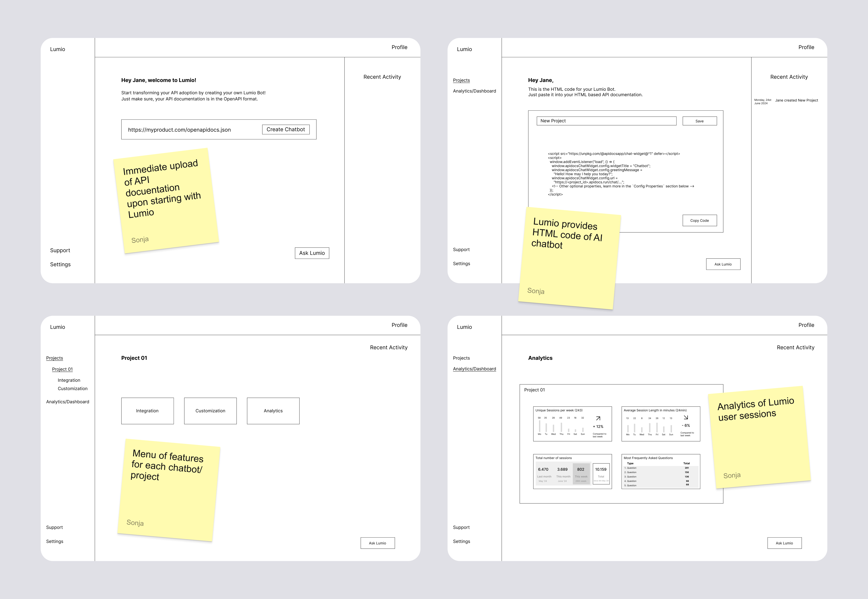Open Profile on the welcome screen
868x599 pixels.
[399, 47]
